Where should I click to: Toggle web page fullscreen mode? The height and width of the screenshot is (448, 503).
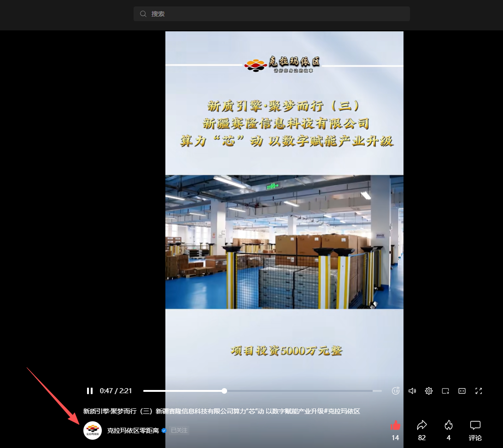click(x=462, y=391)
